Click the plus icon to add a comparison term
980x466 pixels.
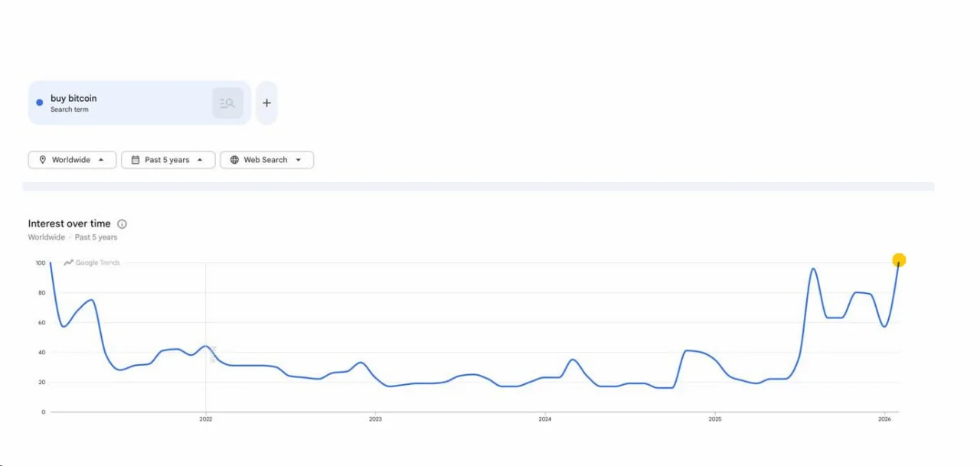pyautogui.click(x=266, y=103)
